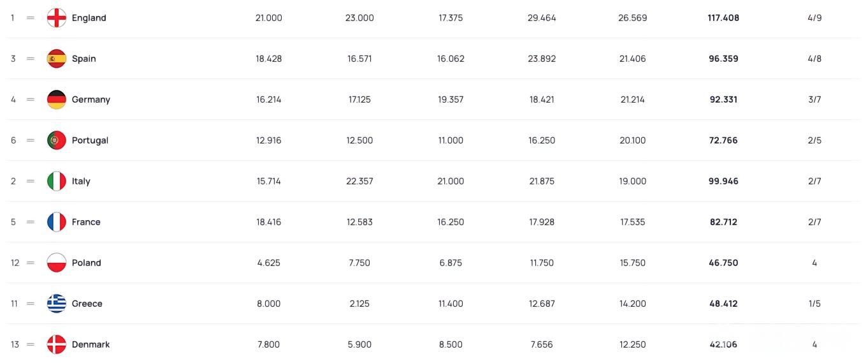Click the Germany flag icon
868x363 pixels.
(x=57, y=100)
